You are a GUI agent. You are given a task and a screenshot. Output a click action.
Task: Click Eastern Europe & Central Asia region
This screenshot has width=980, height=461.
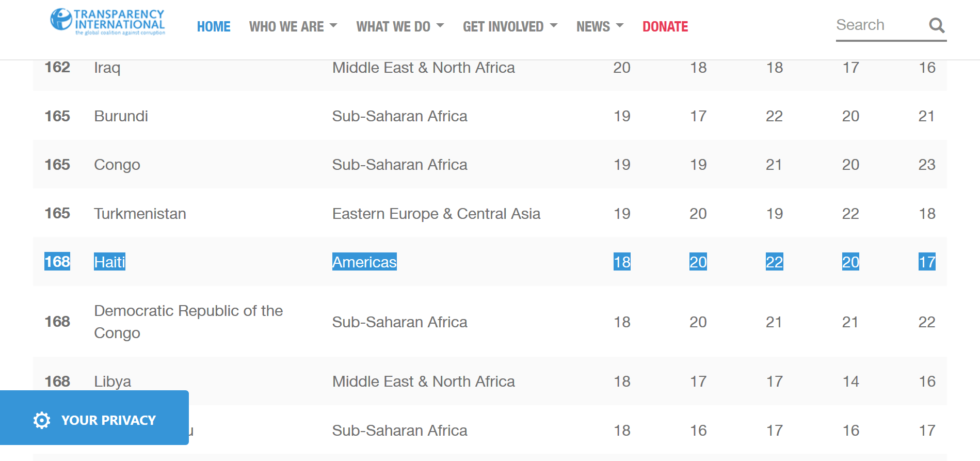[436, 214]
